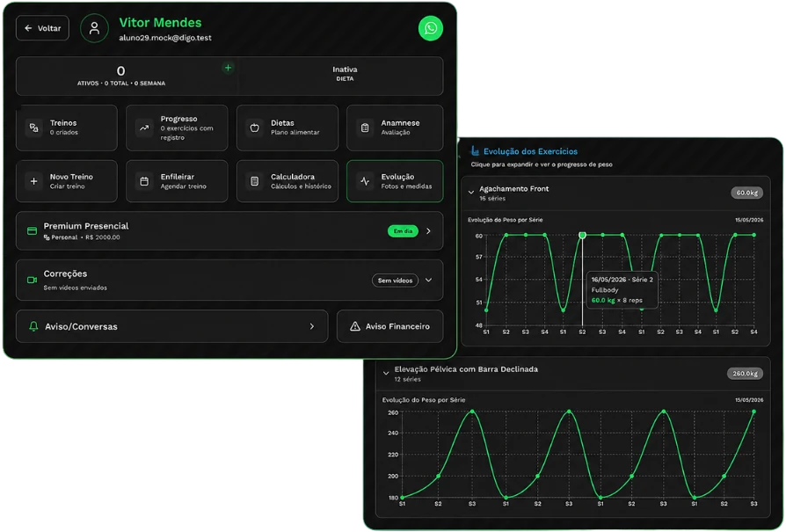Viewport: 786px width, 532px height.
Task: Open plan details with Premium Presencial chevron
Action: (428, 231)
